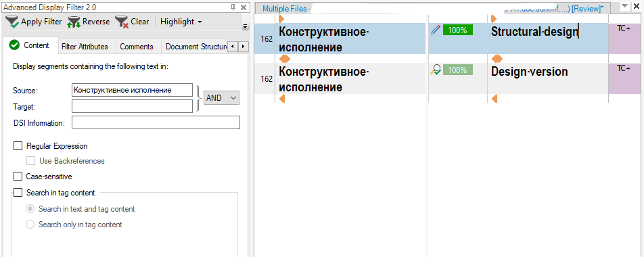Switch to the Document Structure tab

[195, 47]
